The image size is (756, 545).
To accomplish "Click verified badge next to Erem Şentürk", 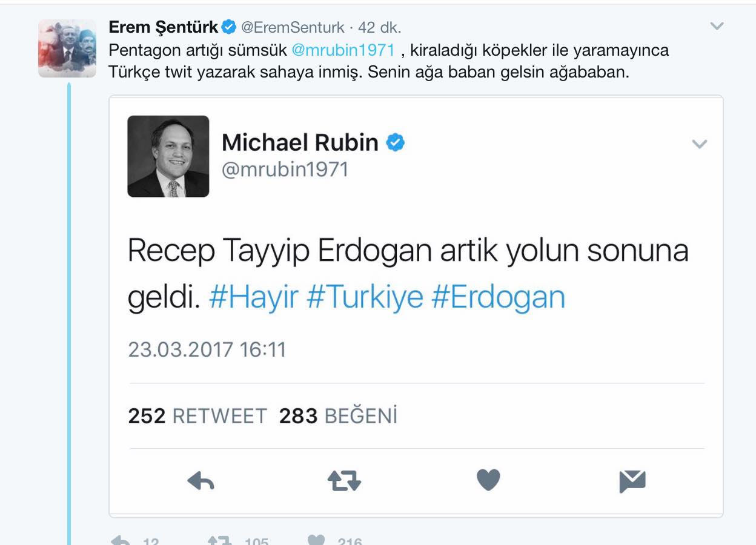I will (228, 27).
